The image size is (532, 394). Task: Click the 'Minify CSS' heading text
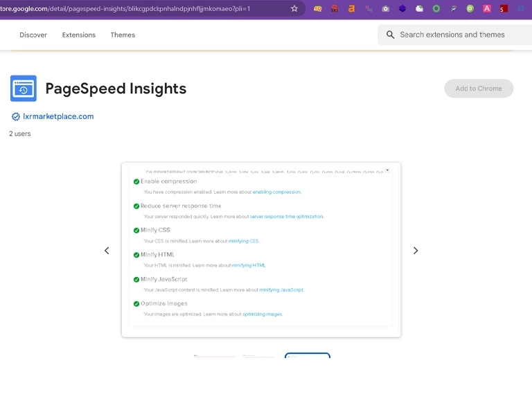(155, 230)
